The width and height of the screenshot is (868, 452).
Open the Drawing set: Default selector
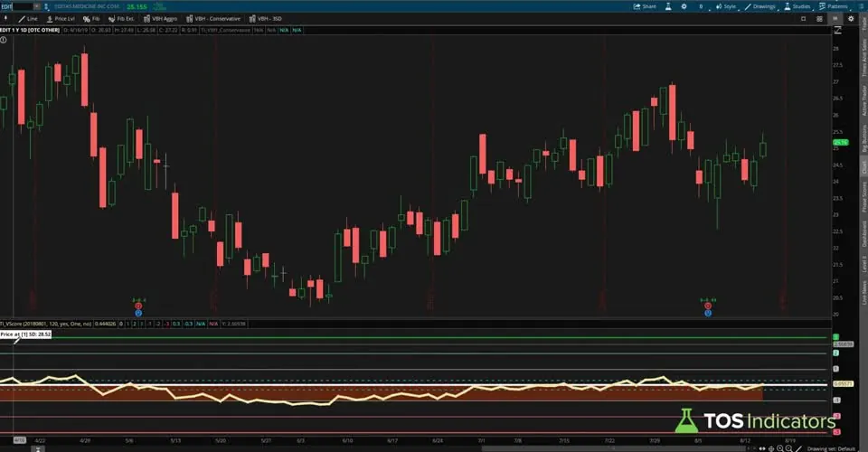pyautogui.click(x=831, y=448)
